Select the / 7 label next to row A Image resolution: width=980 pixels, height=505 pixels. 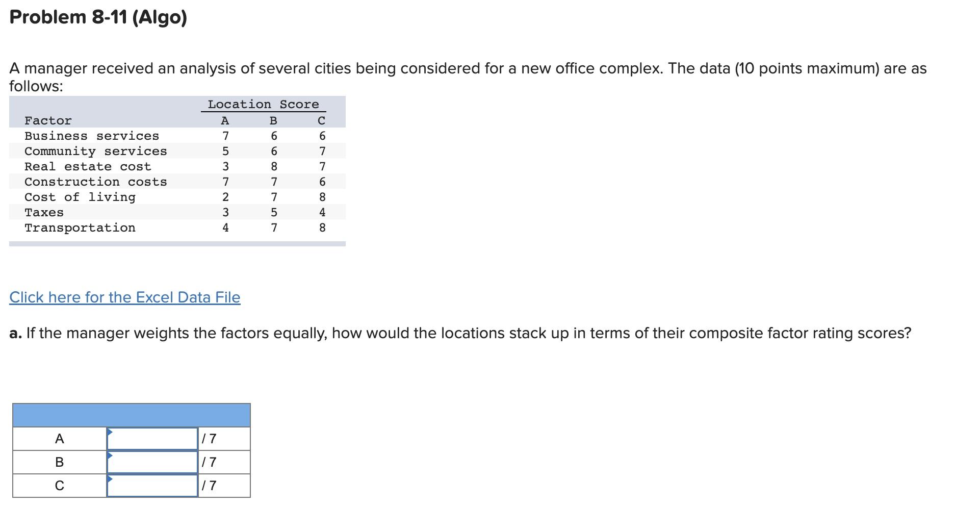(209, 438)
